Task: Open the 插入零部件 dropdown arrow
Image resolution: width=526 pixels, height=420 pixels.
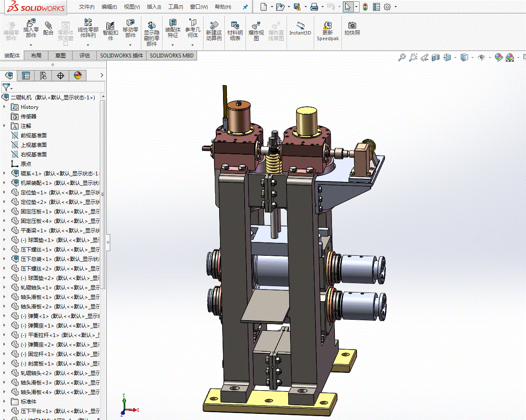Action: pos(31,45)
